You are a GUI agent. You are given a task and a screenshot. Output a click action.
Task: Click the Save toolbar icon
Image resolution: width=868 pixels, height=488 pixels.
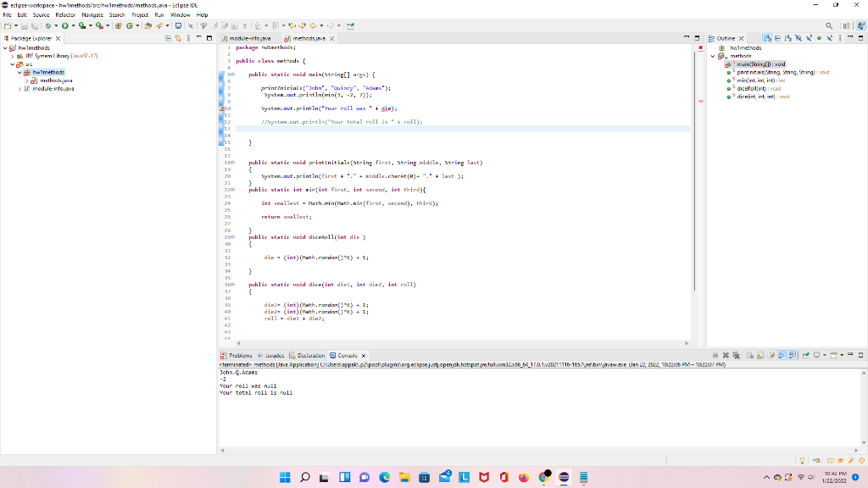25,25
